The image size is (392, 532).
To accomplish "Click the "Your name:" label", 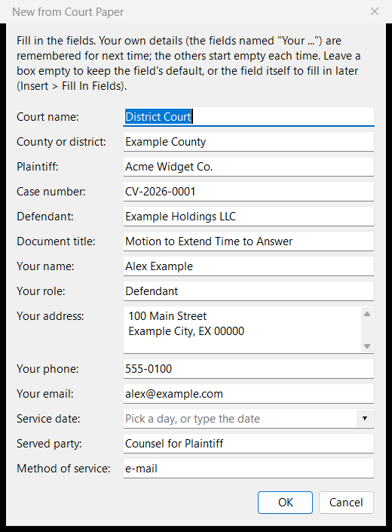I will click(x=45, y=266).
